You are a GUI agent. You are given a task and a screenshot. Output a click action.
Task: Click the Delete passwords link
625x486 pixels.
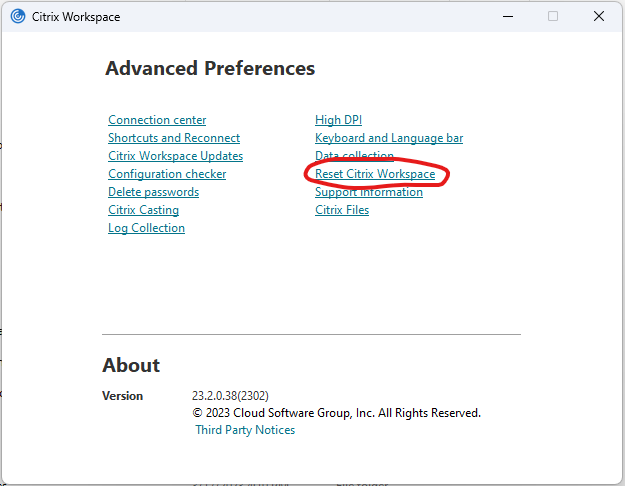pyautogui.click(x=153, y=192)
